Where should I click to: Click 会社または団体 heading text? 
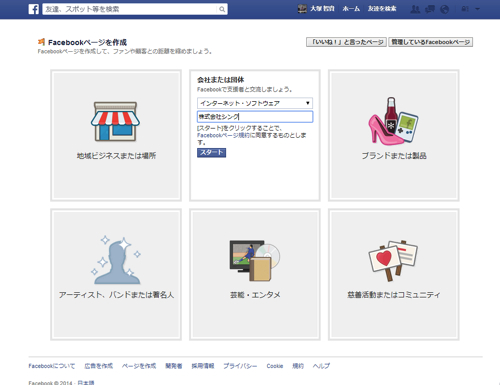point(220,80)
